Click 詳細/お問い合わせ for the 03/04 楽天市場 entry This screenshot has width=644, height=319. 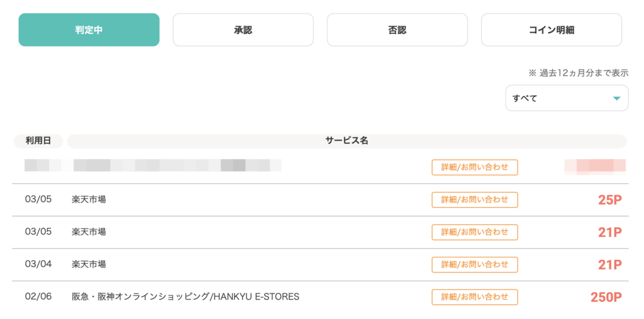coord(474,264)
